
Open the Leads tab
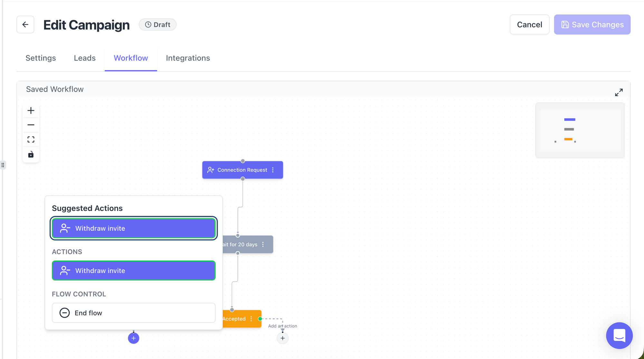(85, 58)
